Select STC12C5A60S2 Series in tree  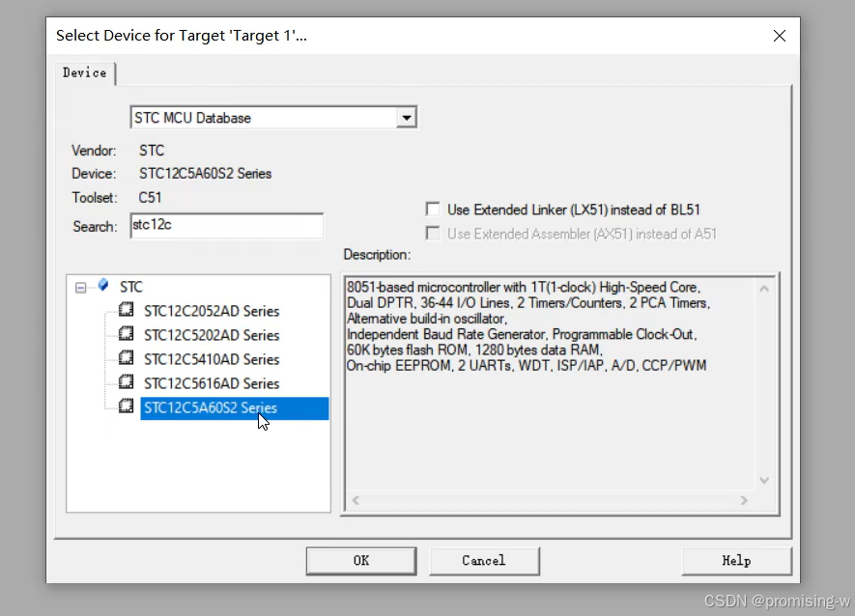point(235,408)
